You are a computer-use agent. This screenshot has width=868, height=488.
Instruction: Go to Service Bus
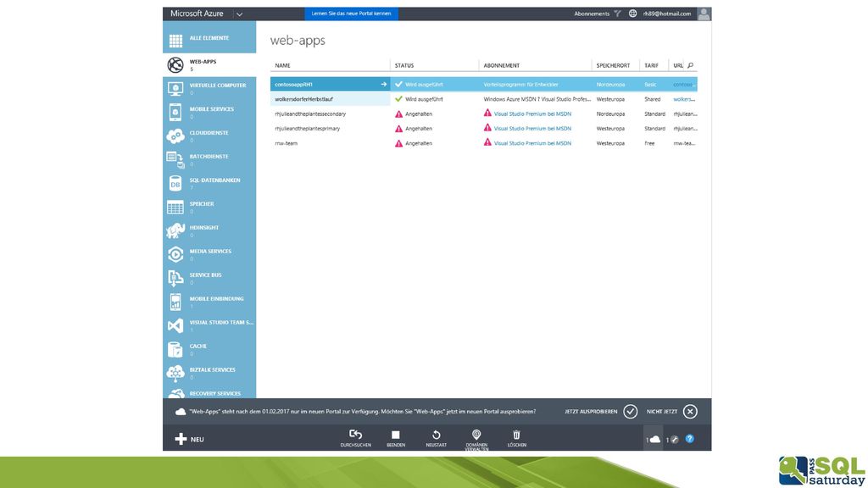tap(209, 278)
